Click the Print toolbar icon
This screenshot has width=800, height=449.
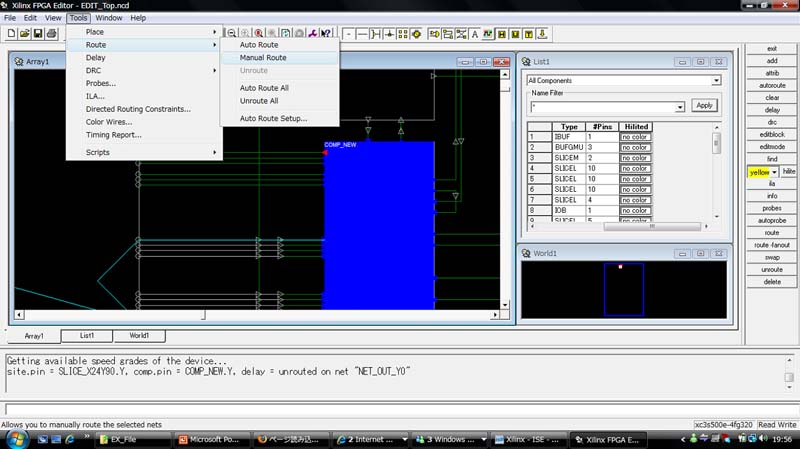coord(52,34)
